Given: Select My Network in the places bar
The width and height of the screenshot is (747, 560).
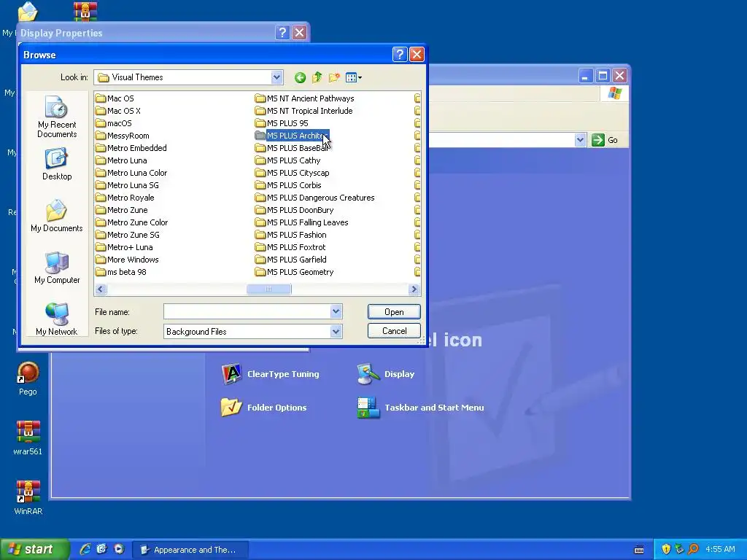Looking at the screenshot, I should coord(57,319).
